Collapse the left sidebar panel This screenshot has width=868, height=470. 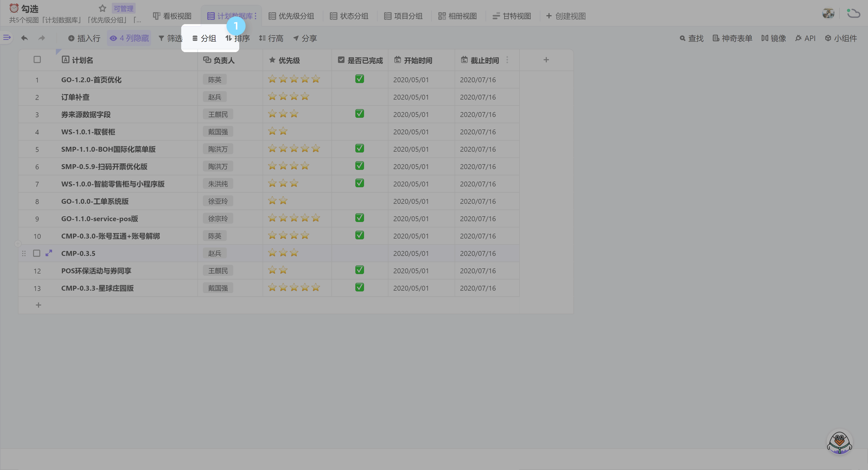point(7,37)
